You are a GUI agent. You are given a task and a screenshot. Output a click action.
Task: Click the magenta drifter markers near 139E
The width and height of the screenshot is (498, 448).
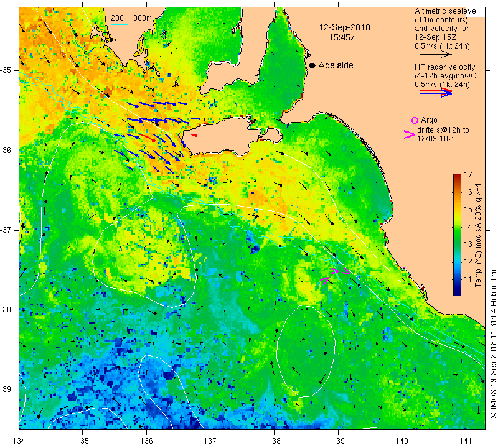click(336, 275)
